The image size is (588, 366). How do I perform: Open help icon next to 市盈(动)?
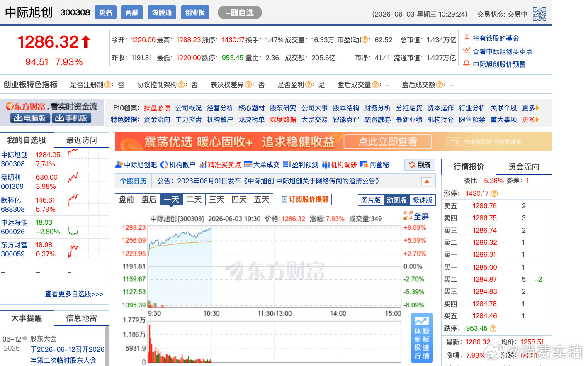coord(365,40)
